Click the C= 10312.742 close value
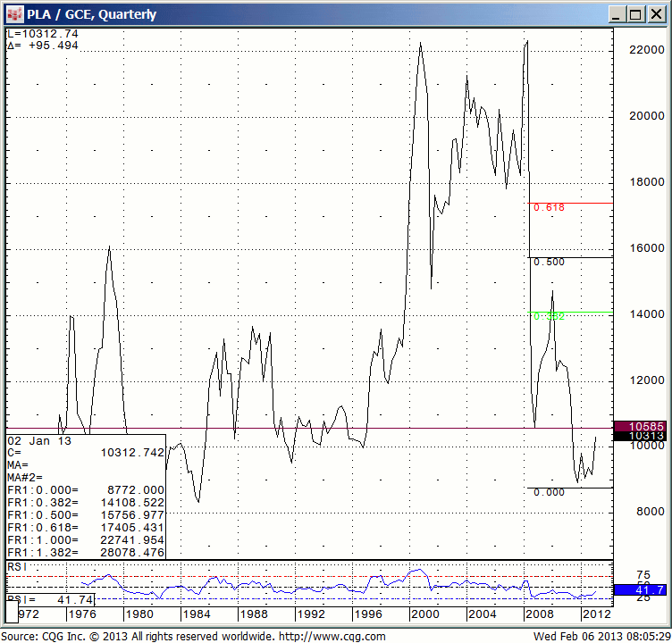672x643 pixels. click(86, 453)
